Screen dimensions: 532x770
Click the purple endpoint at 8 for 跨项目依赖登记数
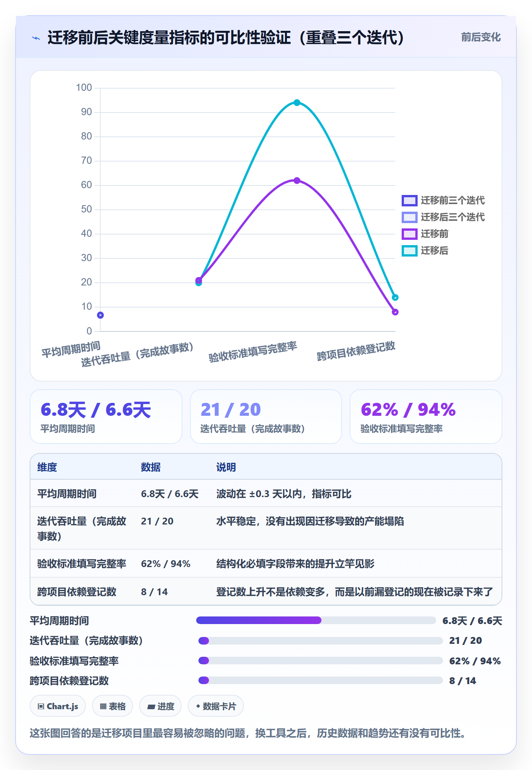coord(395,312)
